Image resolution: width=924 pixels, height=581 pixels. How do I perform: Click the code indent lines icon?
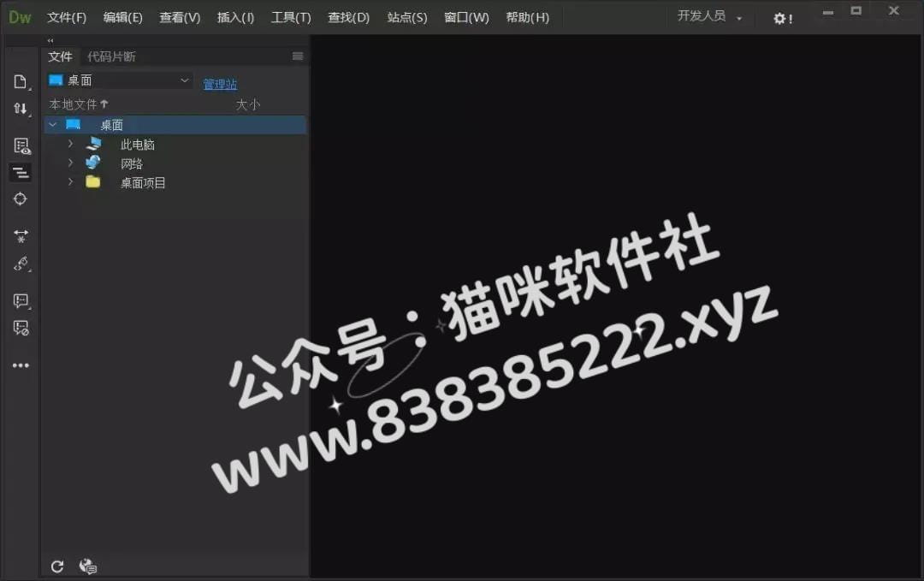point(21,173)
